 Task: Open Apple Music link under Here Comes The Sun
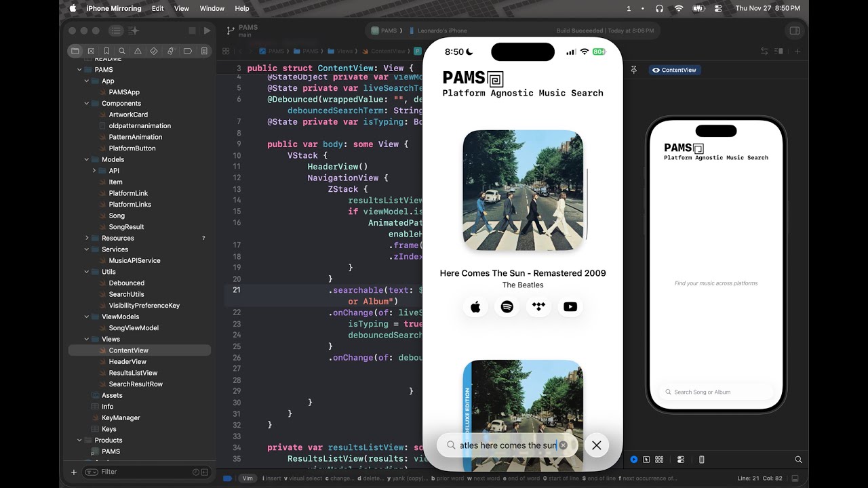(x=475, y=307)
